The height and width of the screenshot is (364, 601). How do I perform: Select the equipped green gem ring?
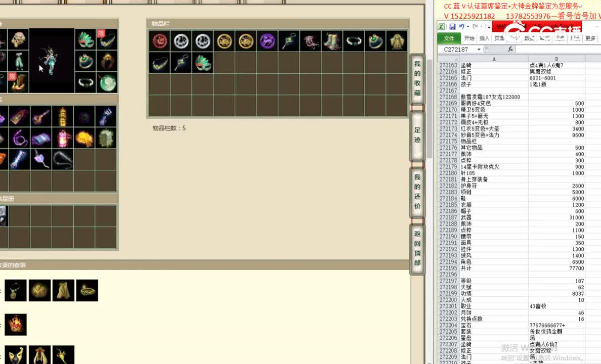coord(85,61)
